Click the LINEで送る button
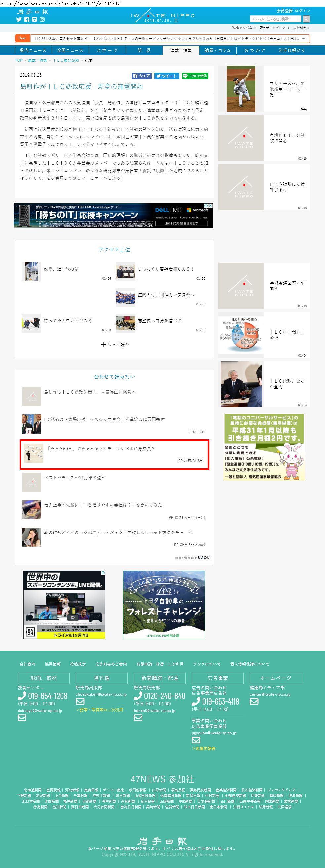Image resolution: width=325 pixels, height=868 pixels. point(195,76)
